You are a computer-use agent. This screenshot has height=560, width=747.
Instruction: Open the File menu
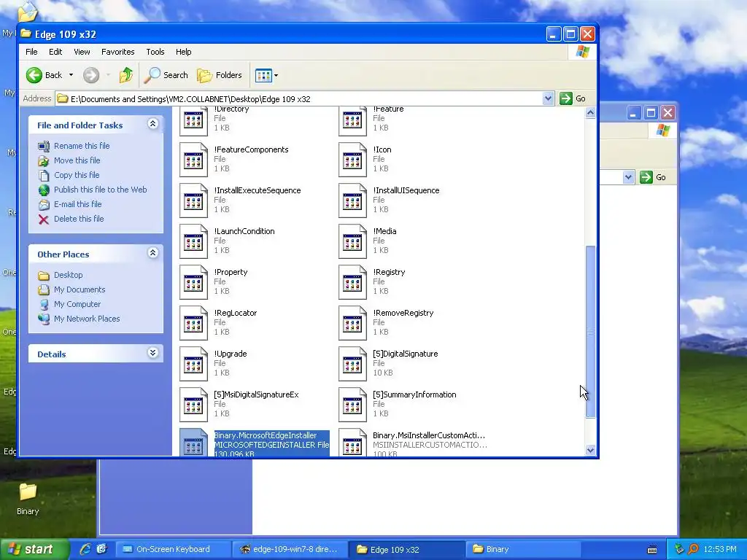[31, 52]
